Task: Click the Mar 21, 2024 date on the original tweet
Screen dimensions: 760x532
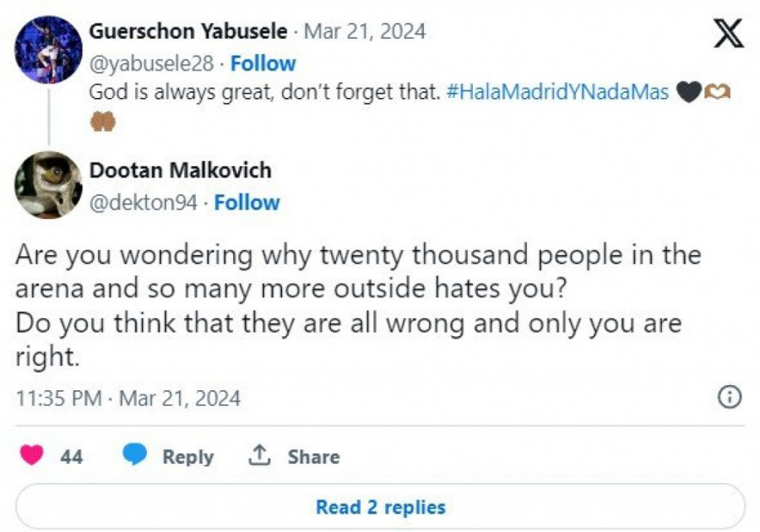Action: tap(364, 32)
